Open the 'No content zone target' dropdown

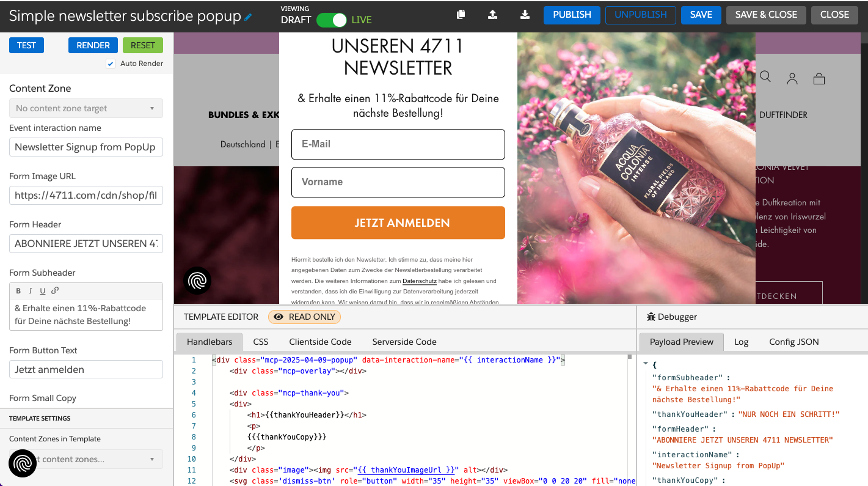[x=86, y=108]
